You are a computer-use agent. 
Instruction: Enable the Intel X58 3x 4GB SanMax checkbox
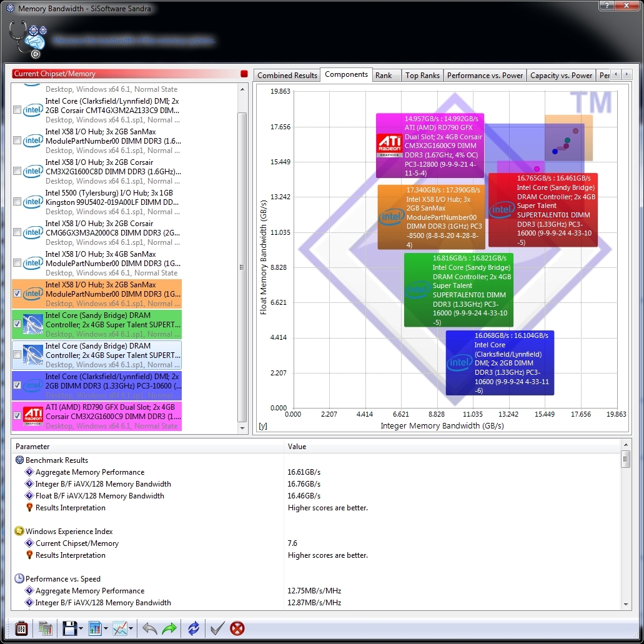[x=17, y=263]
